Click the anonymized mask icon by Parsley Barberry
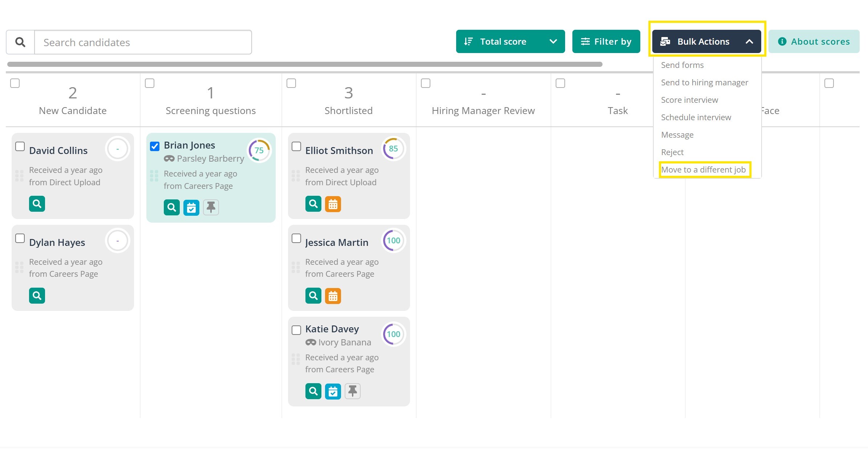Image resolution: width=868 pixels, height=454 pixels. pyautogui.click(x=169, y=159)
